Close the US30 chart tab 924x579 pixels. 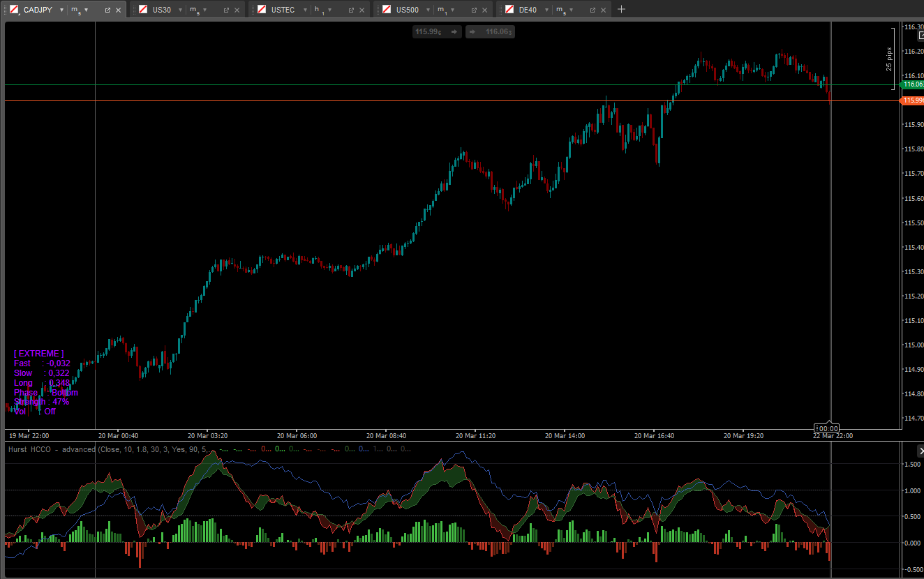237,10
